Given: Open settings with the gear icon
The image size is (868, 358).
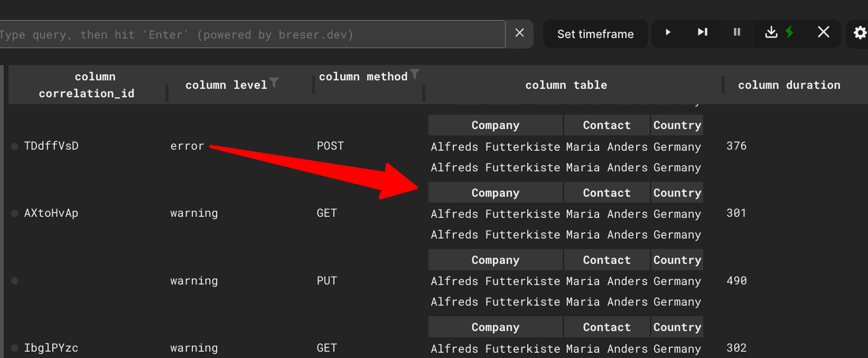Looking at the screenshot, I should (860, 33).
